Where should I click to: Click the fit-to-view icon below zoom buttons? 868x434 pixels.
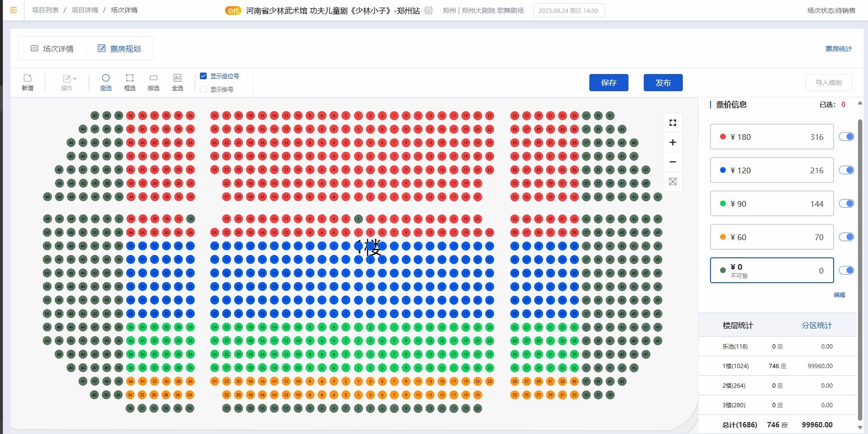(x=673, y=181)
